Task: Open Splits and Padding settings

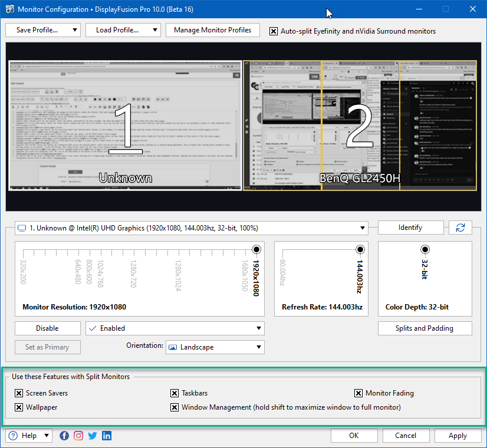Action: pos(425,328)
